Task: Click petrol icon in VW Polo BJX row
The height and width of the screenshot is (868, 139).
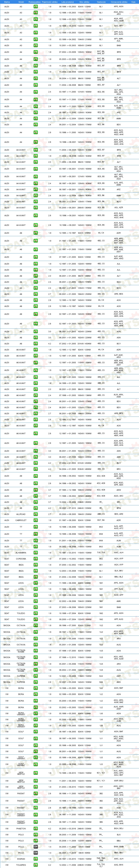Action: (x=36, y=835)
